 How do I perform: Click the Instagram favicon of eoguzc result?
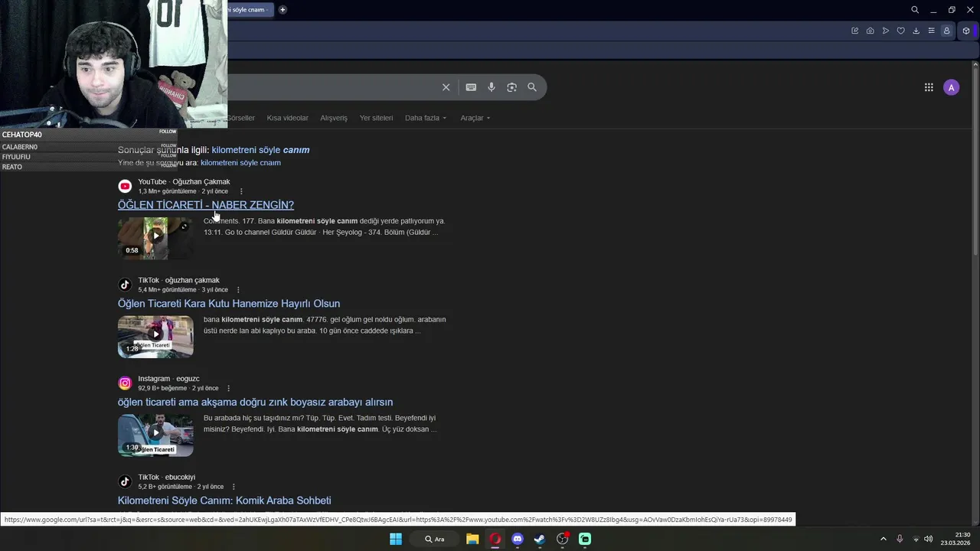coord(125,383)
